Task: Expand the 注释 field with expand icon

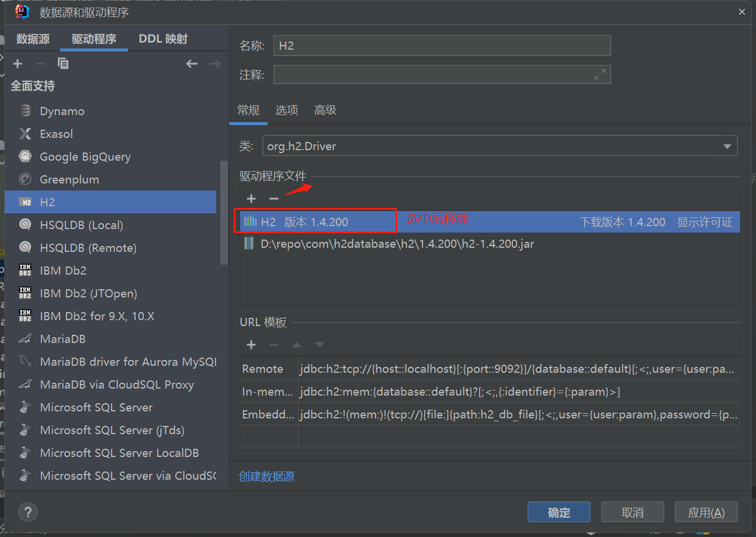Action: (600, 74)
